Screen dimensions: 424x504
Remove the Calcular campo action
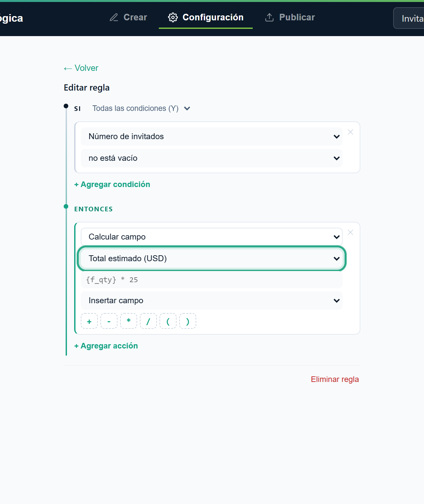pos(350,232)
